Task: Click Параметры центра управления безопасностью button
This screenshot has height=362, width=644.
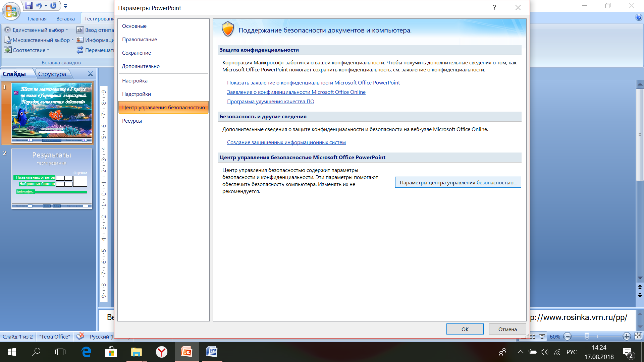Action: coord(458,182)
